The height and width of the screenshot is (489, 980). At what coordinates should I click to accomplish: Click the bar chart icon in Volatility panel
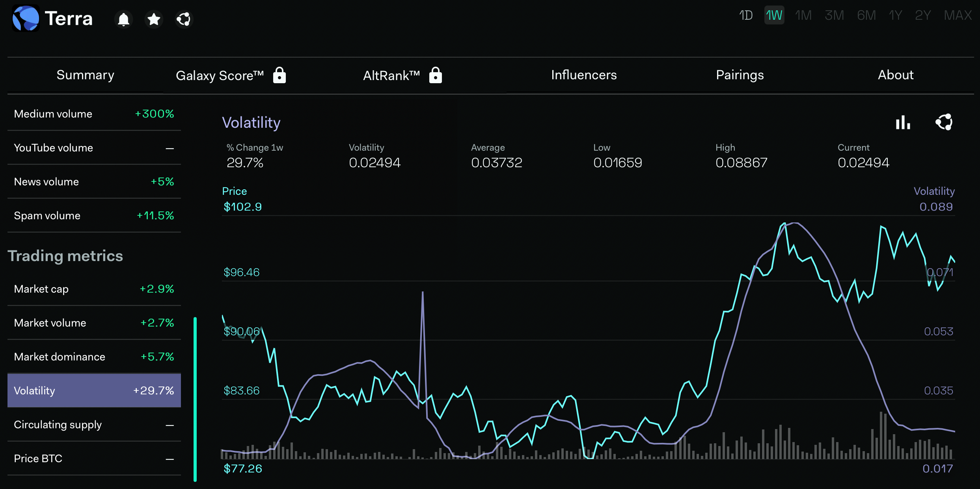pos(903,122)
